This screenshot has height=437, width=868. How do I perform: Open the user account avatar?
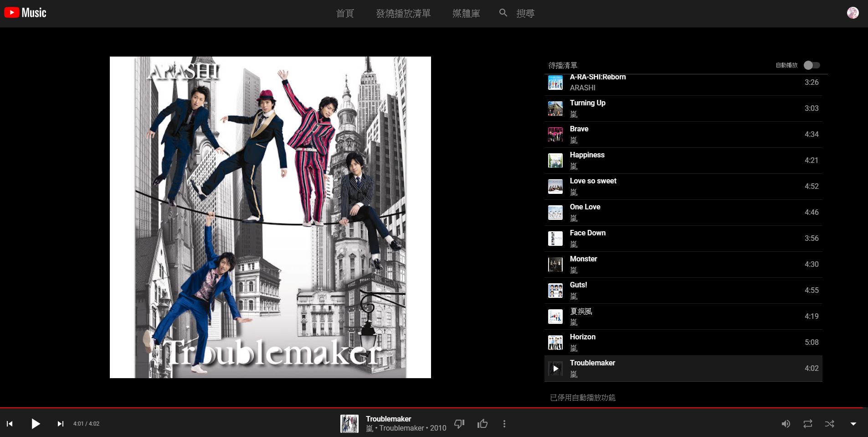pos(853,13)
